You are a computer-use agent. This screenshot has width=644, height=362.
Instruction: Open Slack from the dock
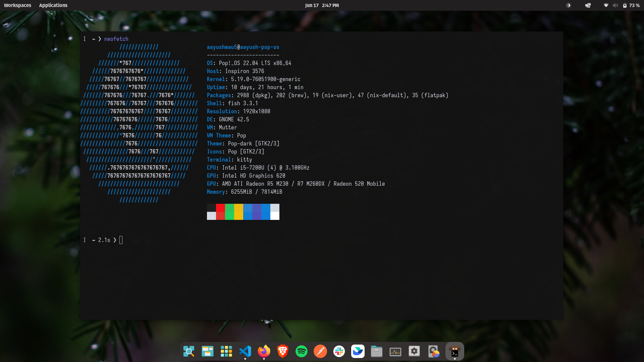pyautogui.click(x=339, y=351)
